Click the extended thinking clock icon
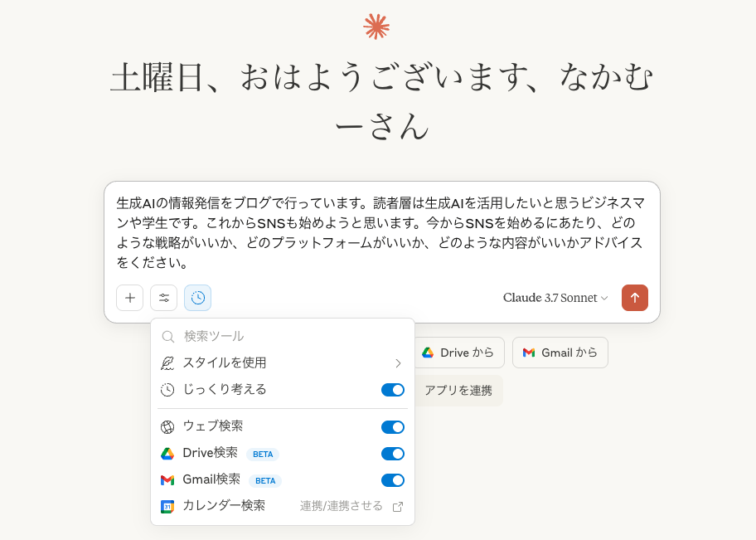This screenshot has height=540, width=756. tap(197, 298)
